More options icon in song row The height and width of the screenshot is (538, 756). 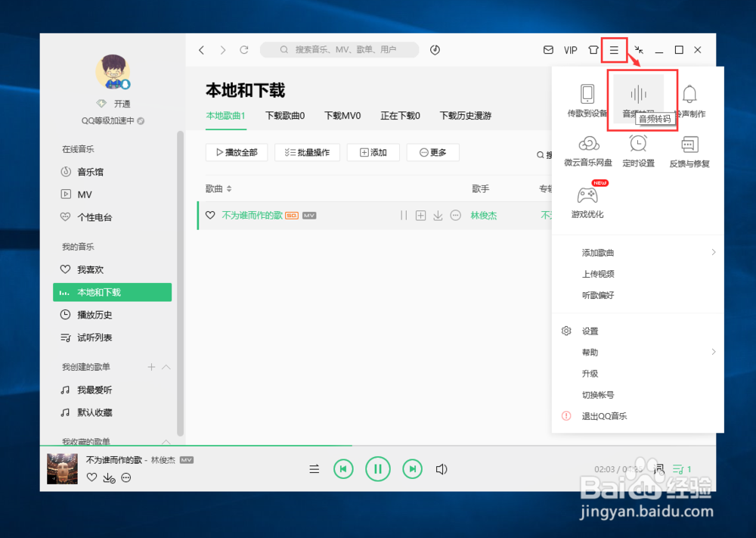(456, 215)
